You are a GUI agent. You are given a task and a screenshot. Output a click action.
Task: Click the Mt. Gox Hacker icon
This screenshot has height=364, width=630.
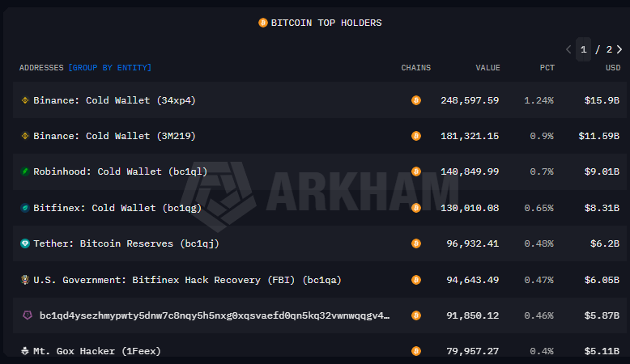tap(25, 351)
